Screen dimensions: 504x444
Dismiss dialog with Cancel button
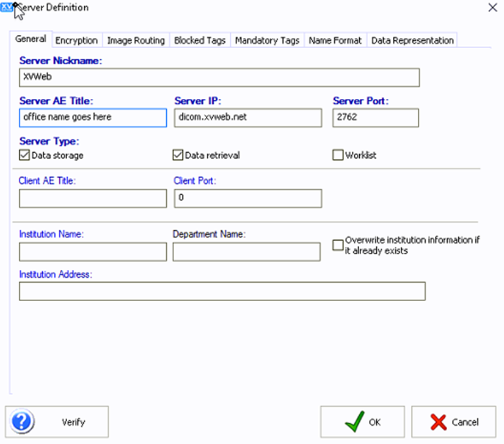(453, 422)
